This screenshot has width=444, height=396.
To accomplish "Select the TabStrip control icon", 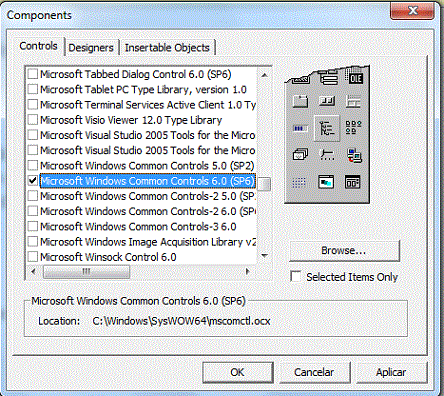I will point(300,101).
